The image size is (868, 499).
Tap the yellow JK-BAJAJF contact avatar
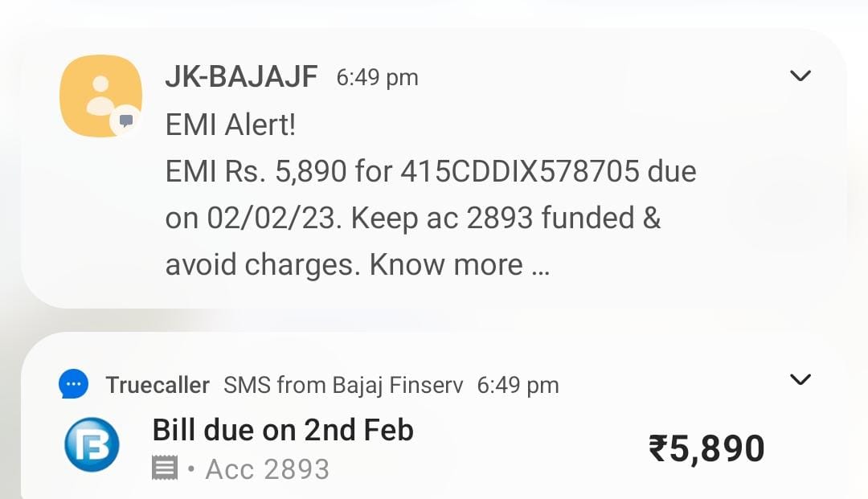point(100,95)
